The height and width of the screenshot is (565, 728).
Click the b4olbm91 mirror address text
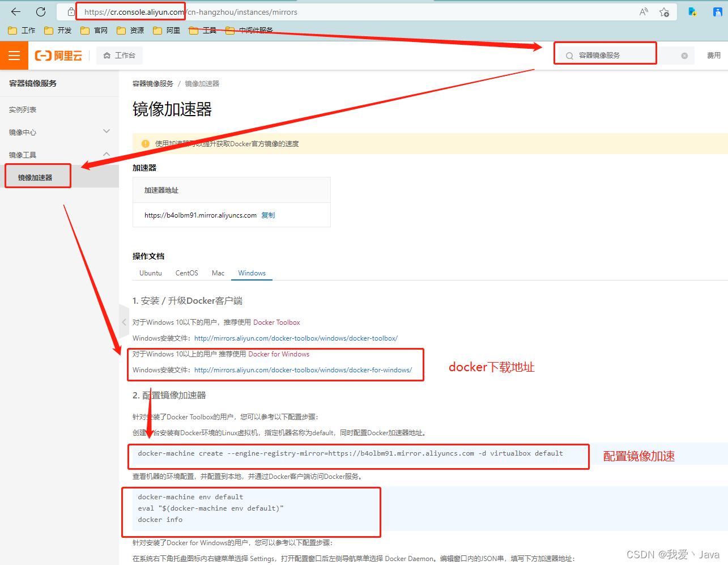coord(201,215)
